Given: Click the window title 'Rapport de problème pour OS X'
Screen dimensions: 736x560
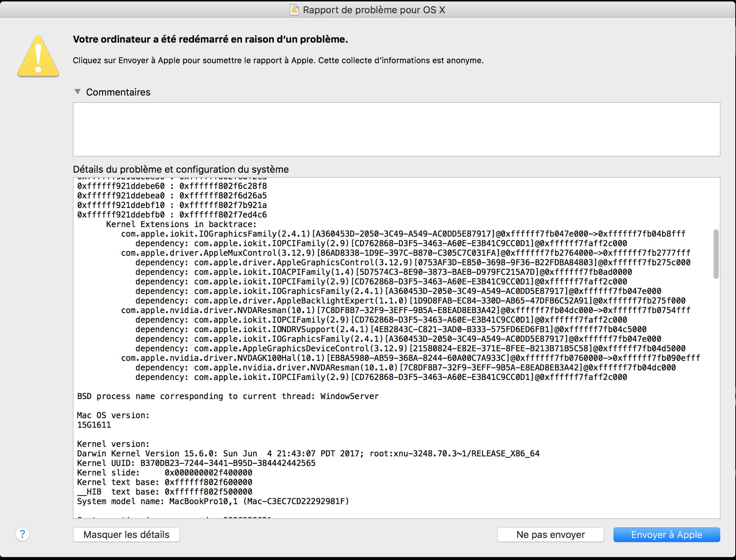Looking at the screenshot, I should coord(374,10).
